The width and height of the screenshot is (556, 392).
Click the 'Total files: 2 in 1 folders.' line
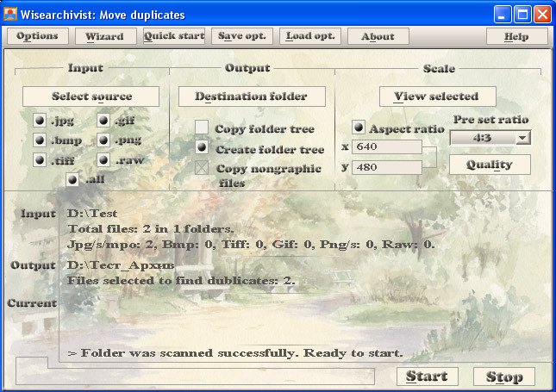click(151, 229)
